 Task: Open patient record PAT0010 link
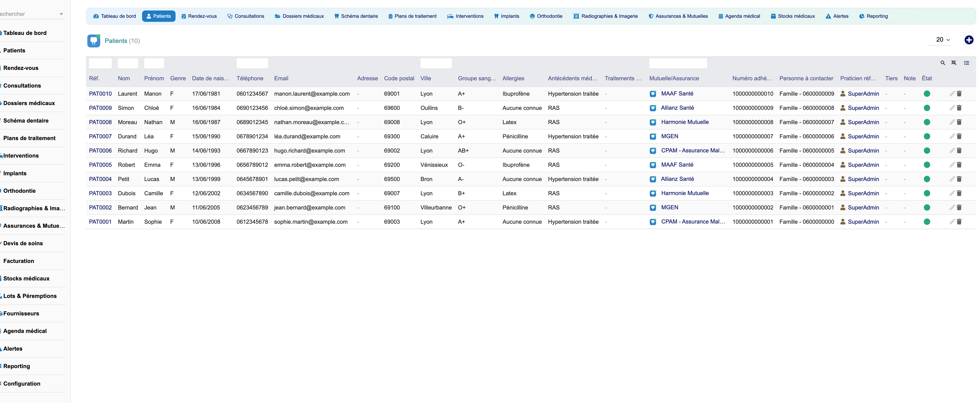(100, 94)
